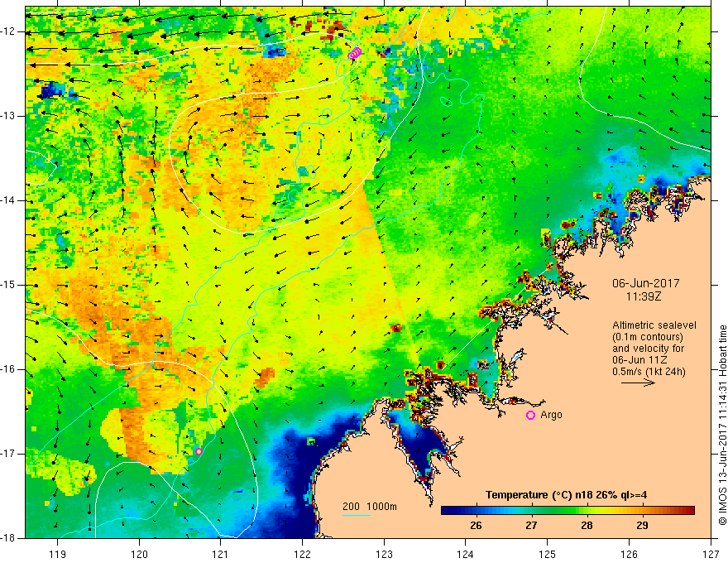This screenshot has width=728, height=563.
Task: Click the 28 label under color bar
Action: pyautogui.click(x=587, y=526)
